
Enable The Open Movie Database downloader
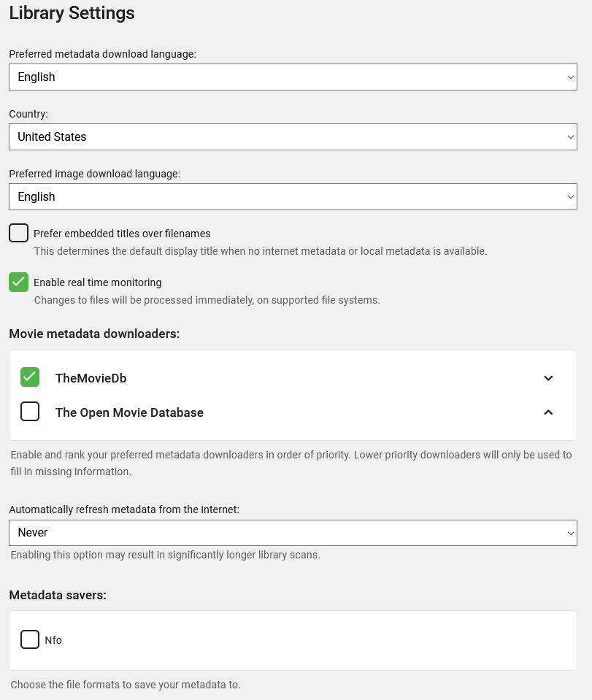[x=30, y=412]
